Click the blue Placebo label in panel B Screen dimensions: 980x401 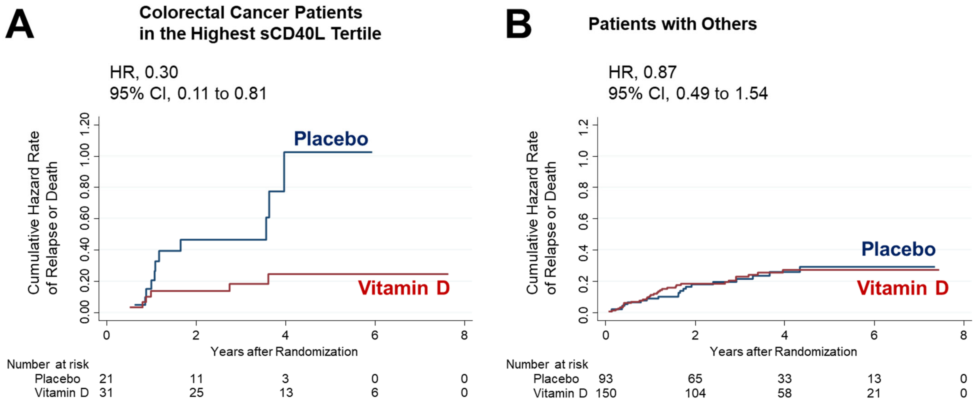(898, 249)
